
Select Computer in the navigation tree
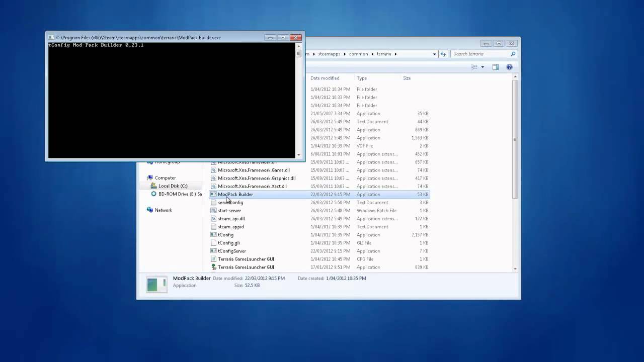(x=165, y=178)
